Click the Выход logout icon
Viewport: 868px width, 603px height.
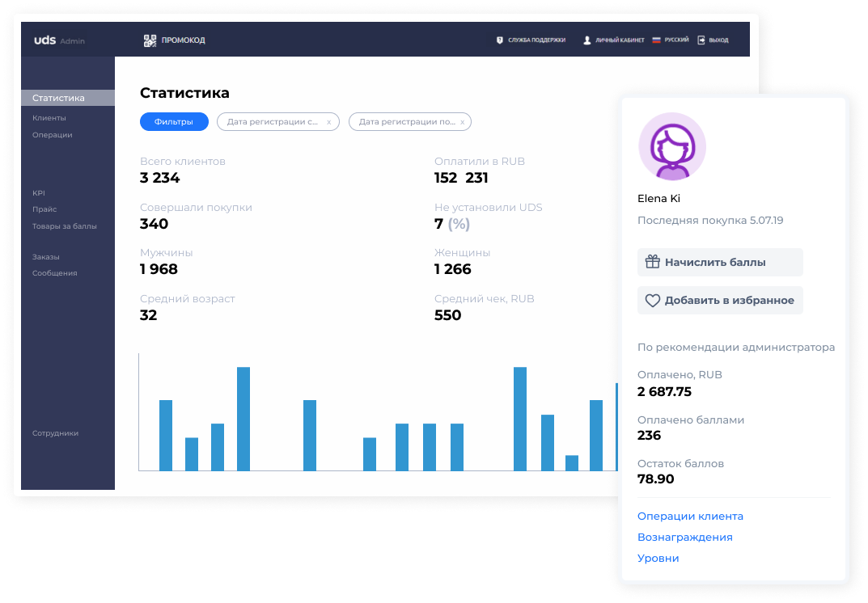pyautogui.click(x=701, y=40)
